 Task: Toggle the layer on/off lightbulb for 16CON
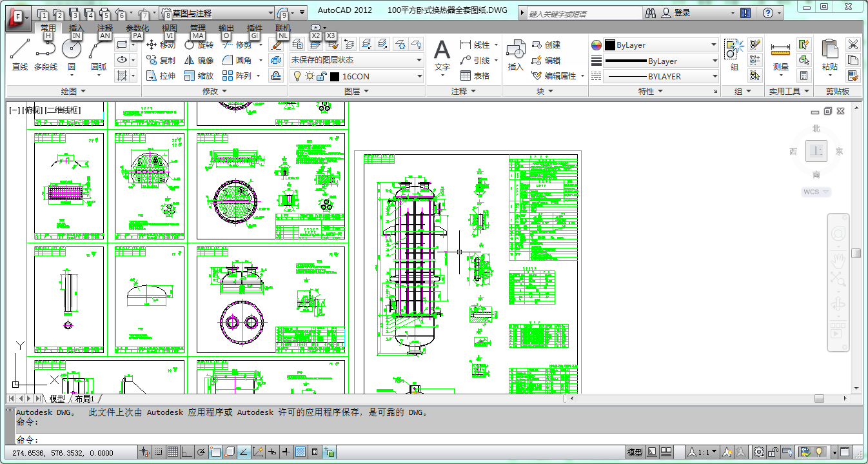coord(297,76)
